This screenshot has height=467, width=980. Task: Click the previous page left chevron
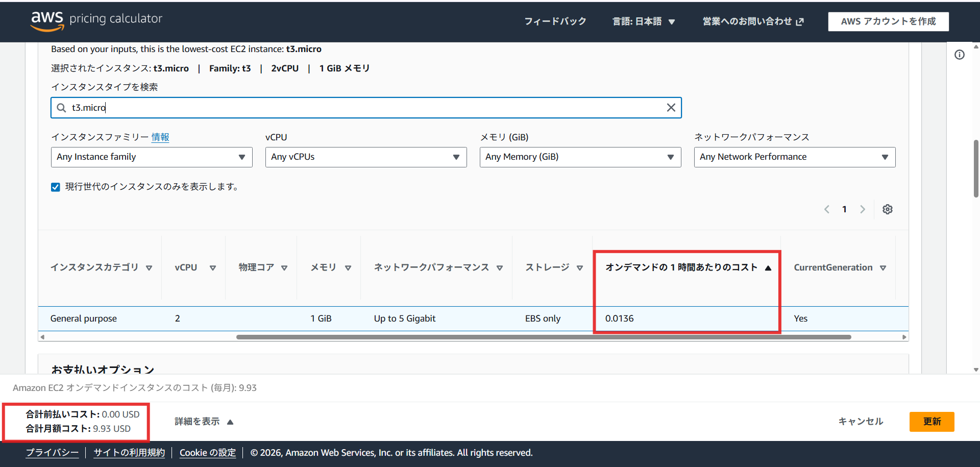[827, 209]
